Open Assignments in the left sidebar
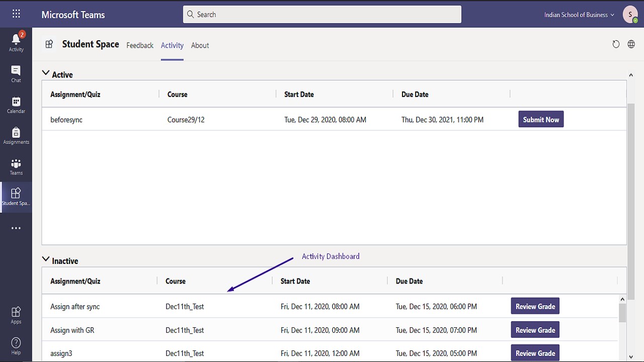Viewport: 644px width, 362px height. tap(16, 136)
